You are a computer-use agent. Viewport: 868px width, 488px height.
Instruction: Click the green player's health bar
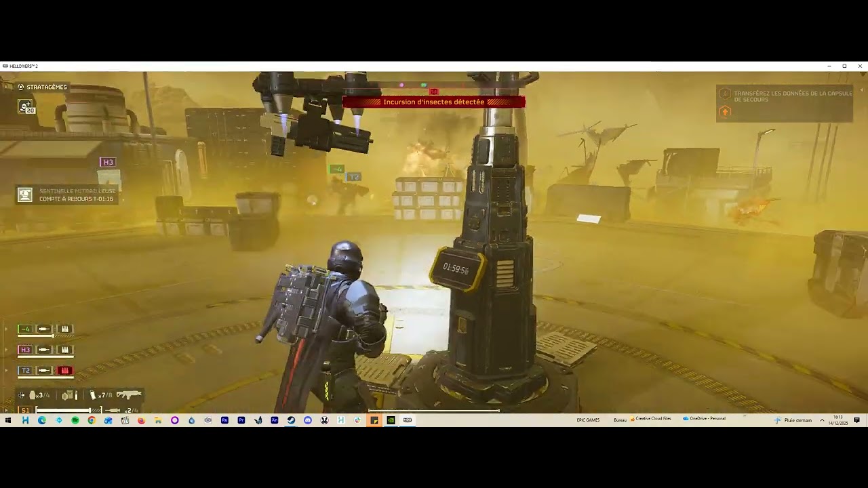coord(46,336)
